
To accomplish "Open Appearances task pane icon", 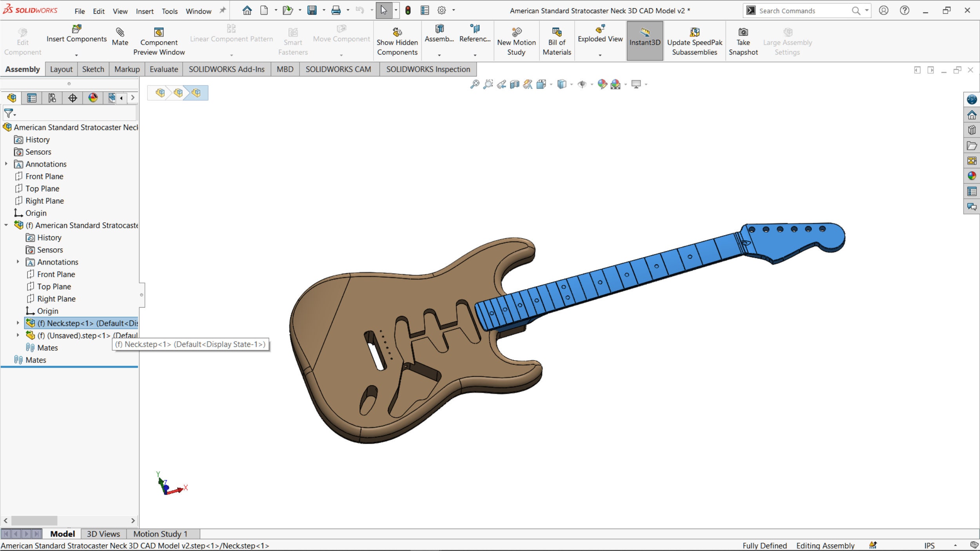I will click(972, 176).
